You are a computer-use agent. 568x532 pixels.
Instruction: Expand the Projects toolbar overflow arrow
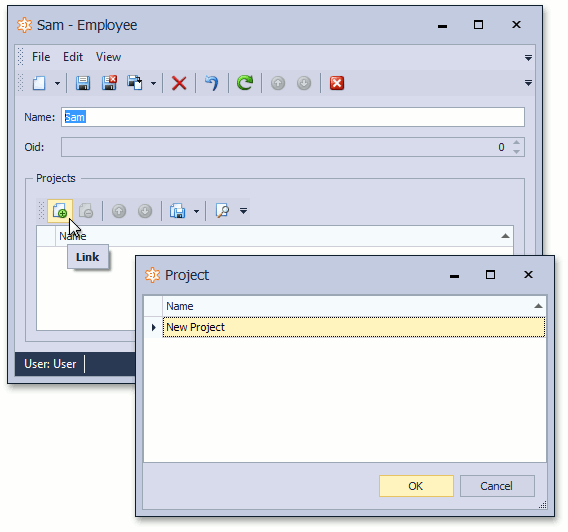[243, 211]
